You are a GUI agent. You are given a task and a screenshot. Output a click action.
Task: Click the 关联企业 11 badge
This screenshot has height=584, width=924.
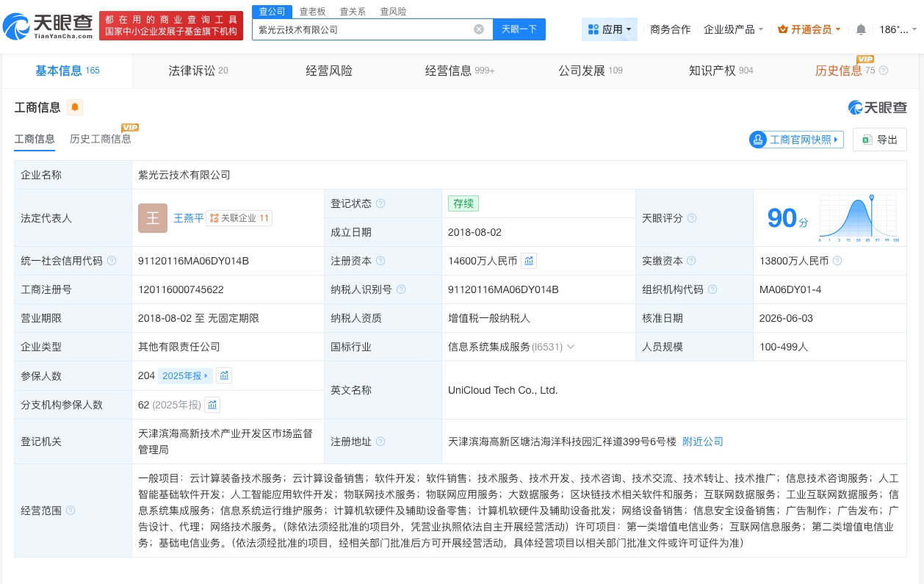[239, 218]
